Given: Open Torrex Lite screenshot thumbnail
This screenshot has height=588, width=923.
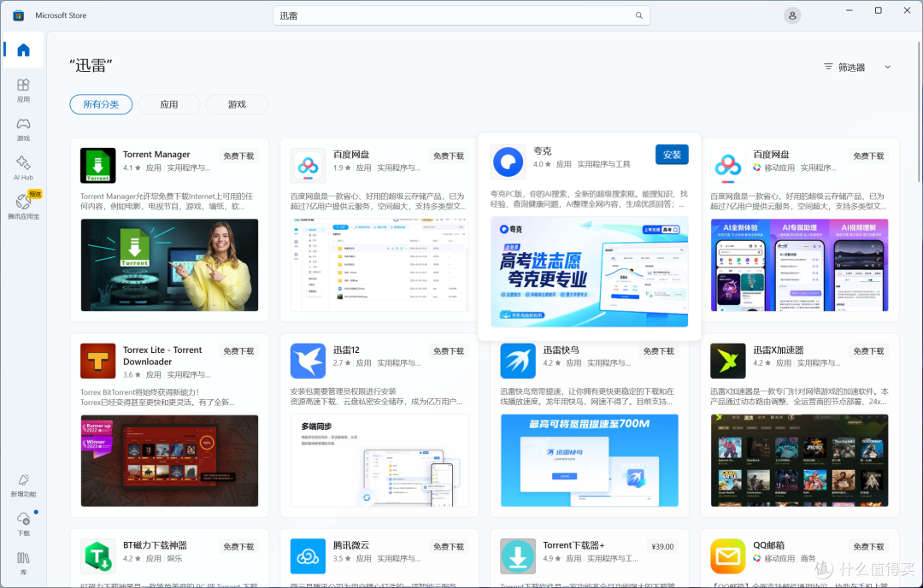Looking at the screenshot, I should click(169, 461).
